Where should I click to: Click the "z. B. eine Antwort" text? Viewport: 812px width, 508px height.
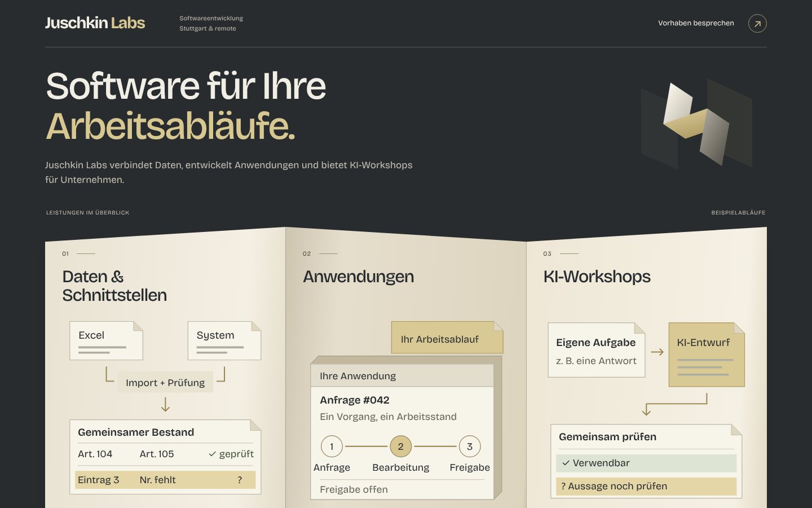click(596, 361)
